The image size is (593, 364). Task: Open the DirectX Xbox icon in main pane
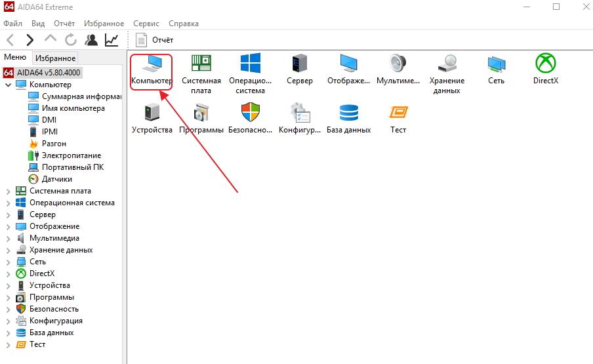546,63
